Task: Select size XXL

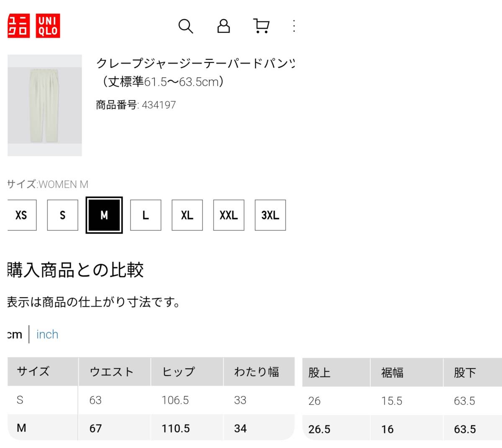Action: pos(229,215)
